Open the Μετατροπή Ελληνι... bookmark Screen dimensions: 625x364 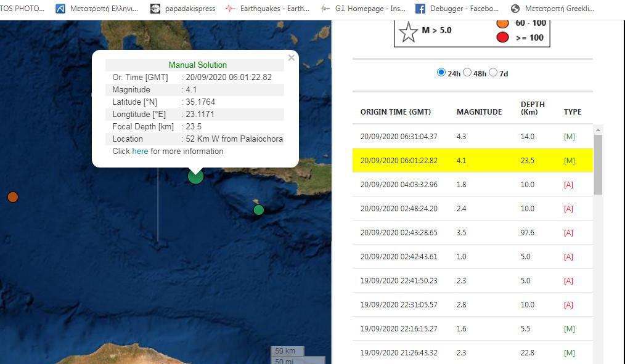[97, 9]
